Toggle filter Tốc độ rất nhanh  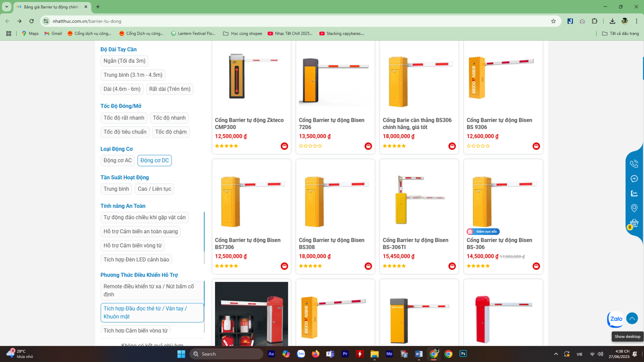(x=124, y=118)
